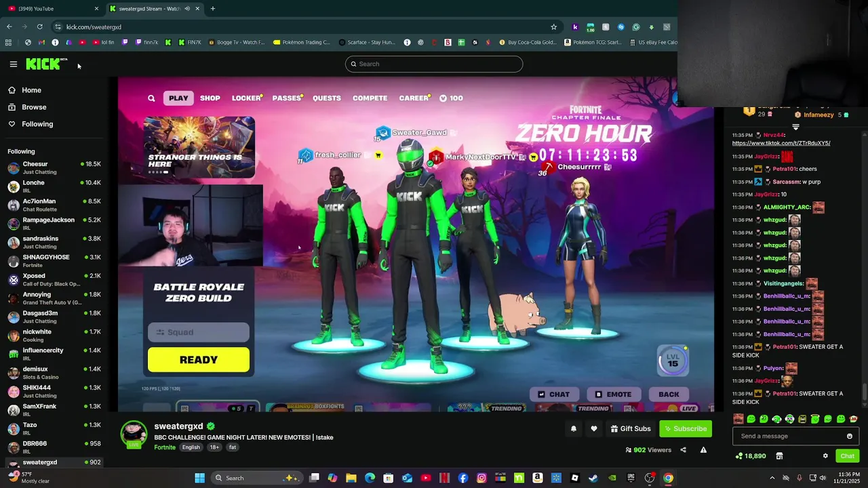
Task: Open Windows Start menu
Action: [x=199, y=478]
